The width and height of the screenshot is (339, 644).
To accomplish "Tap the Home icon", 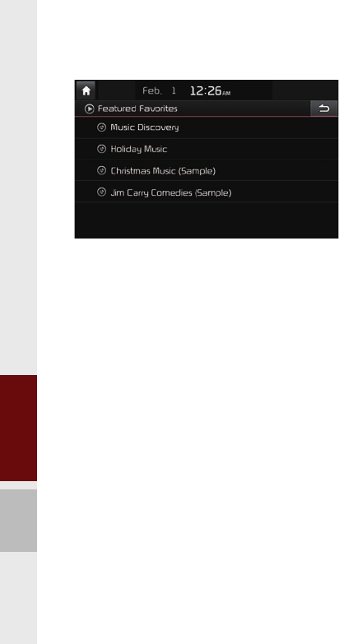I will 86,90.
